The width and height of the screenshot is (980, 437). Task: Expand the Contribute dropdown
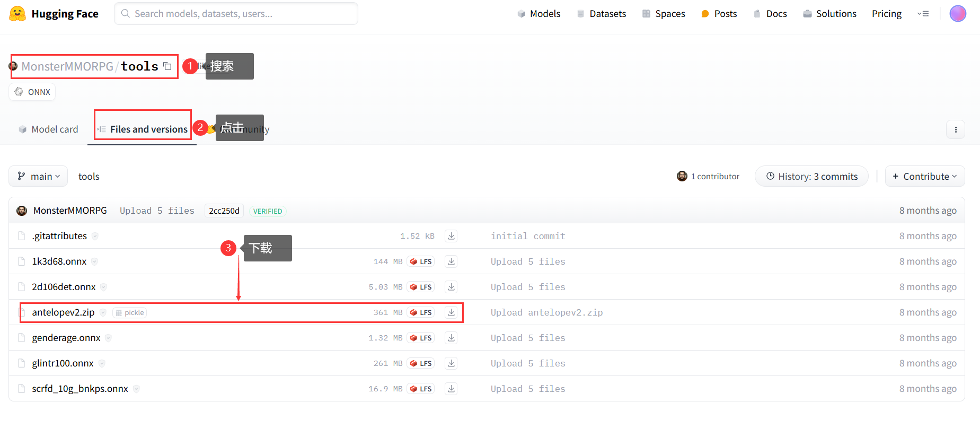tap(925, 176)
